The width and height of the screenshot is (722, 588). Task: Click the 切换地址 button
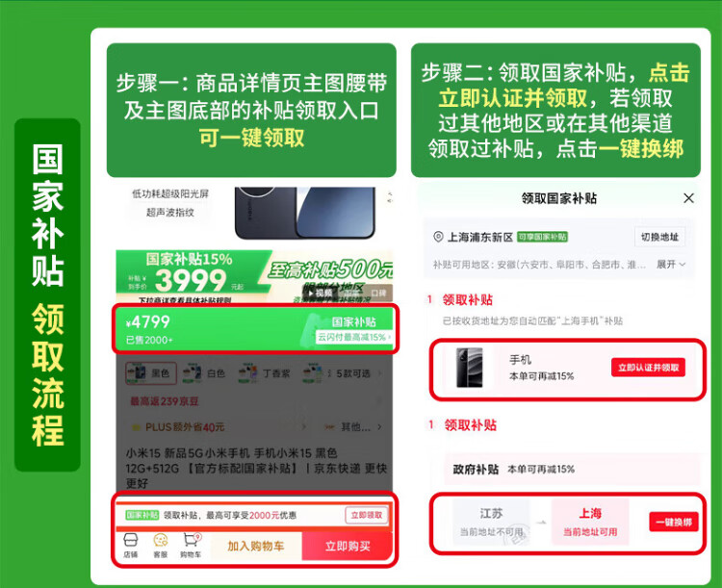(659, 237)
